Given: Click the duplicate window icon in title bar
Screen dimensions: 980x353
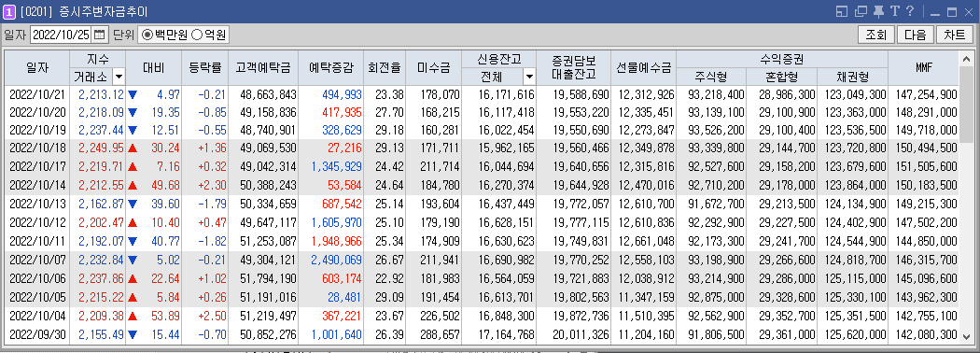Looking at the screenshot, I should [861, 11].
